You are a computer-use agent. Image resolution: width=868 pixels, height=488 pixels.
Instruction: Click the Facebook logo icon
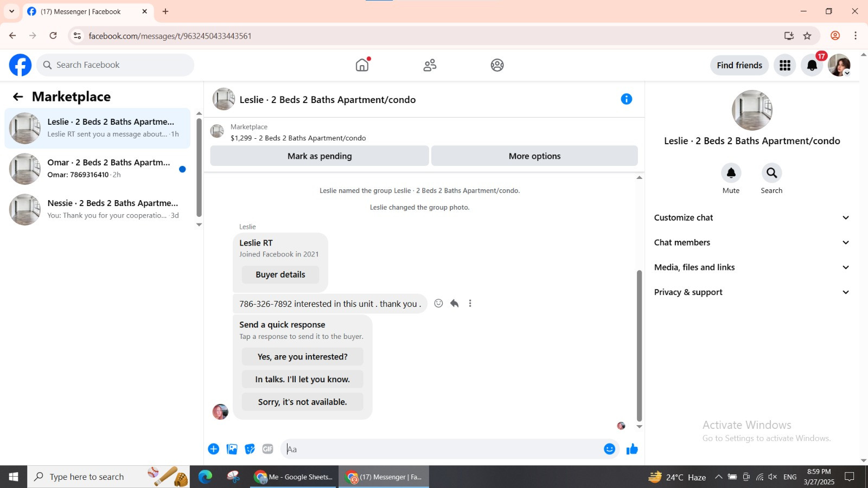pyautogui.click(x=20, y=65)
